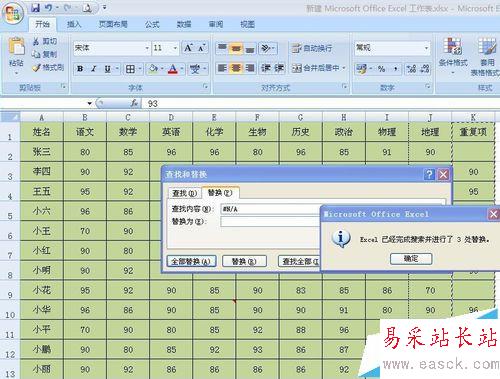
Task: Select column K header
Action: point(473,117)
